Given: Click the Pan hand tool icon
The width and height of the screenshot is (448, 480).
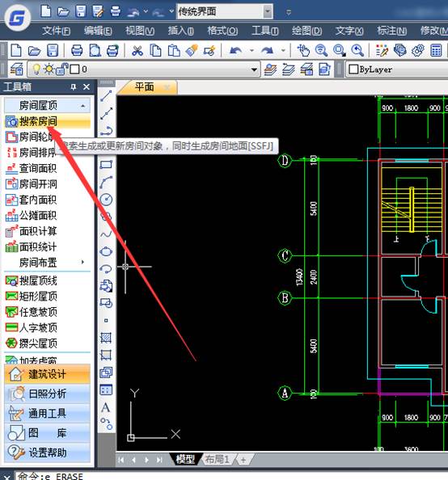Looking at the screenshot, I should [303, 50].
